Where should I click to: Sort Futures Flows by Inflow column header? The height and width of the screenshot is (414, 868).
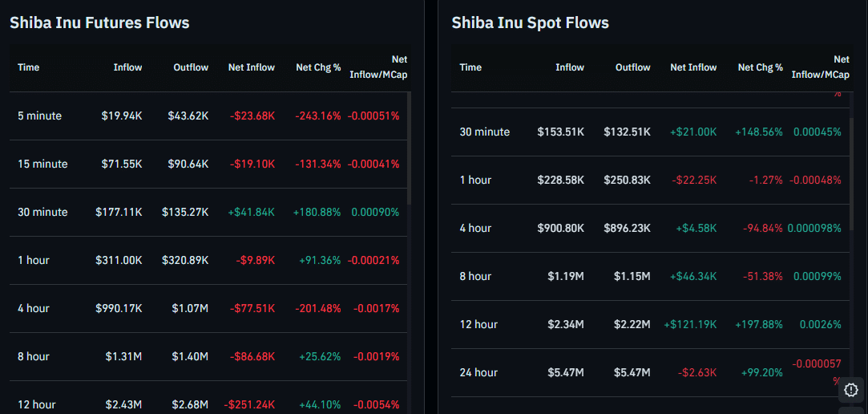point(127,67)
